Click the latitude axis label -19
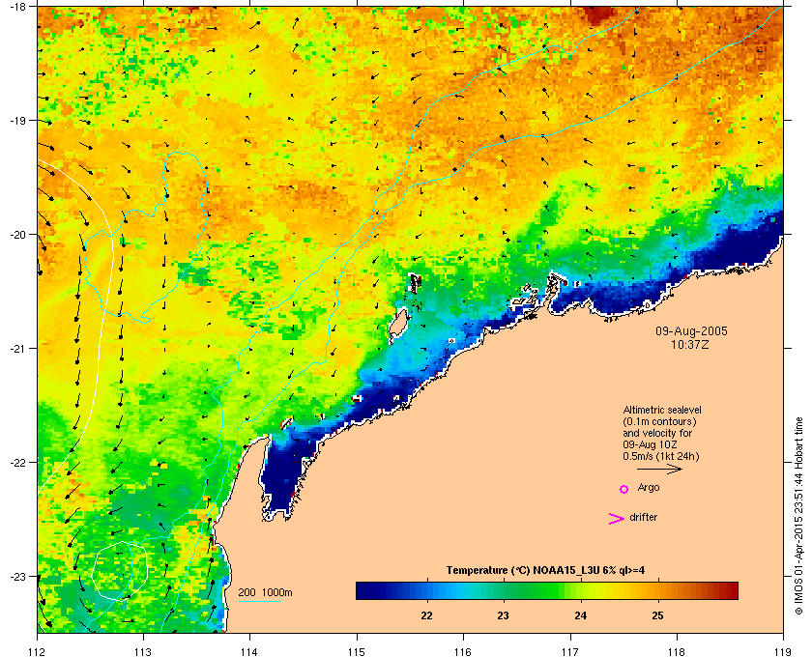Screen dimensions: 812x657 (x=18, y=121)
